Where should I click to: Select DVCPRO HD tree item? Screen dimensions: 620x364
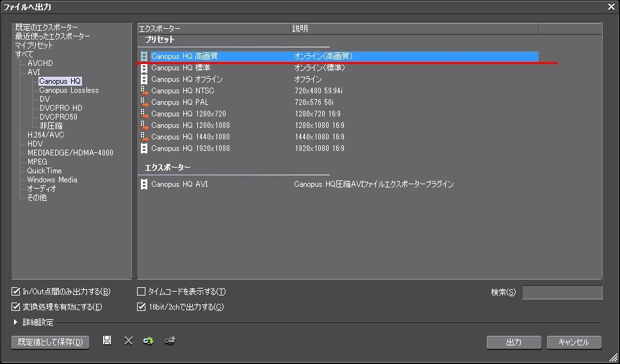(60, 108)
